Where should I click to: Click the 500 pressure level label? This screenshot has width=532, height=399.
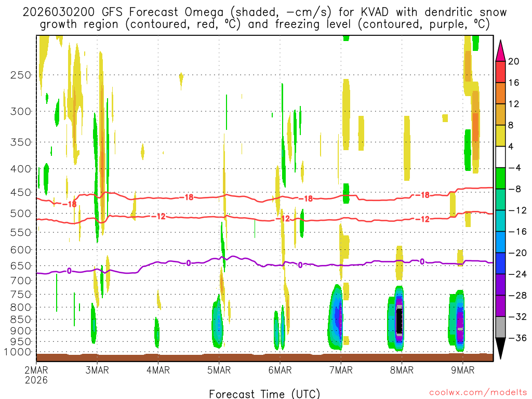coord(20,214)
